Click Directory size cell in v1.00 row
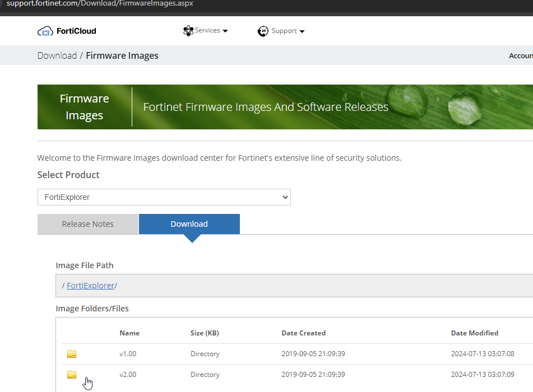 205,353
